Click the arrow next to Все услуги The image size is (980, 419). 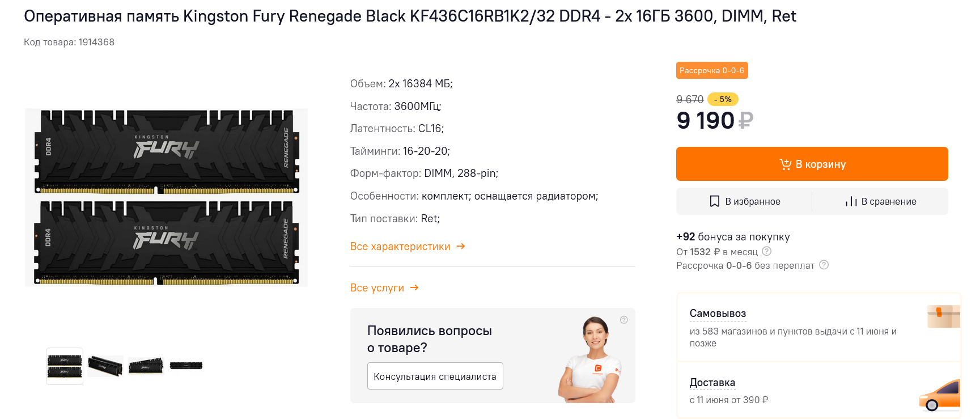click(414, 287)
